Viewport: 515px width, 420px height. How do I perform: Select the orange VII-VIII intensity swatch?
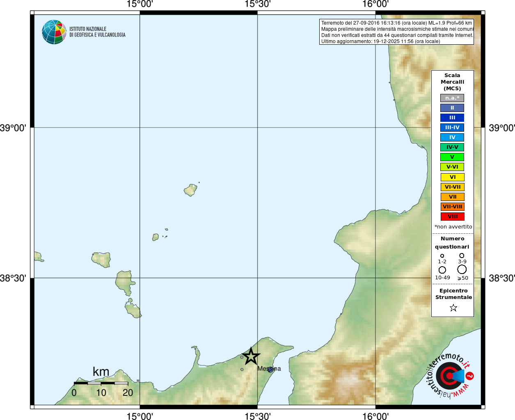(452, 207)
